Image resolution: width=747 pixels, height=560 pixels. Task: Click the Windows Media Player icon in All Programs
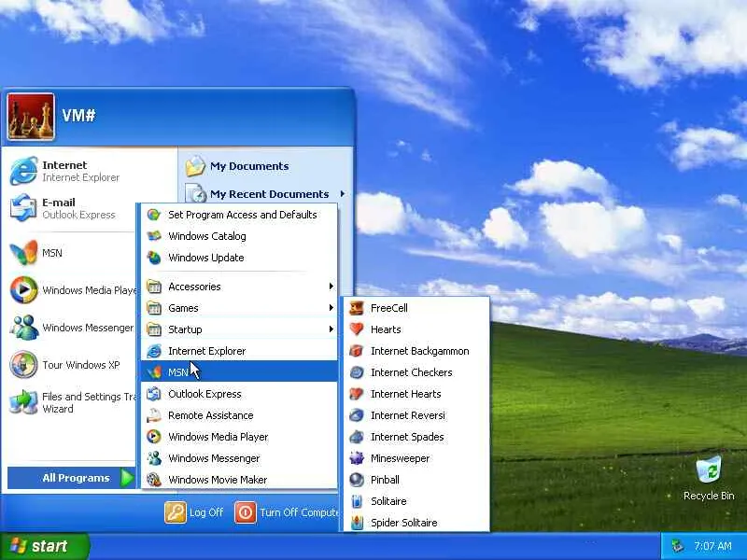point(154,437)
